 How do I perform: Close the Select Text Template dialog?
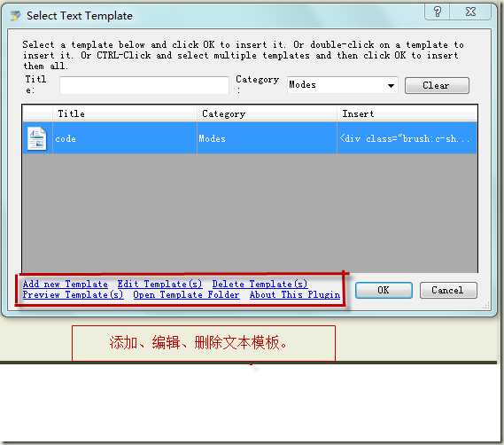pos(470,12)
